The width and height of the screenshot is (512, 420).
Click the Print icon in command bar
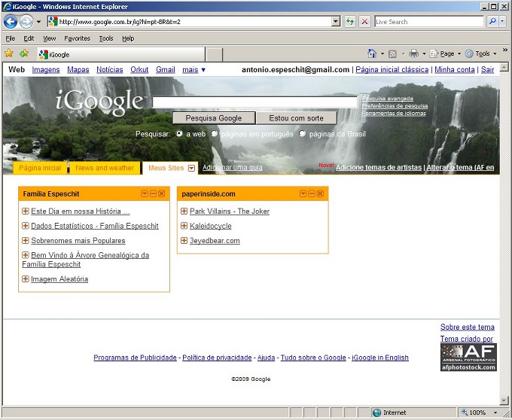click(x=413, y=54)
